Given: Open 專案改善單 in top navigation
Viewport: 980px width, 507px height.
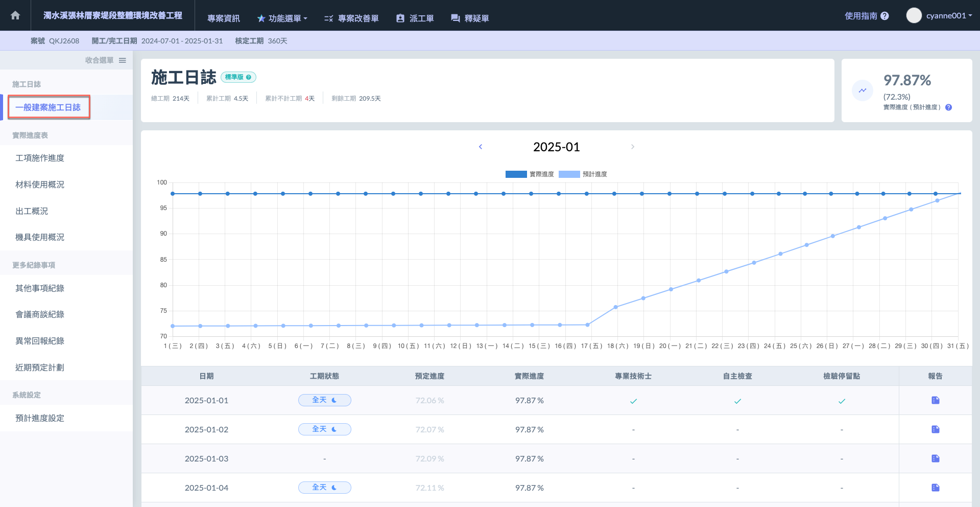Looking at the screenshot, I should coord(351,18).
